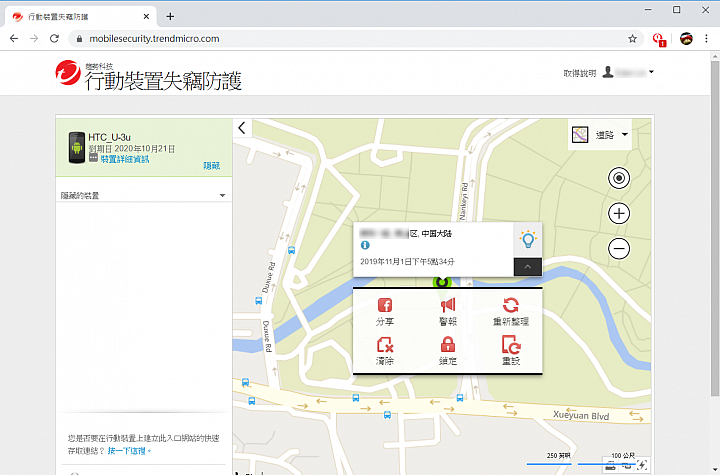The width and height of the screenshot is (720, 475).
Task: Trigger the alarm megaphone icon
Action: tap(448, 305)
